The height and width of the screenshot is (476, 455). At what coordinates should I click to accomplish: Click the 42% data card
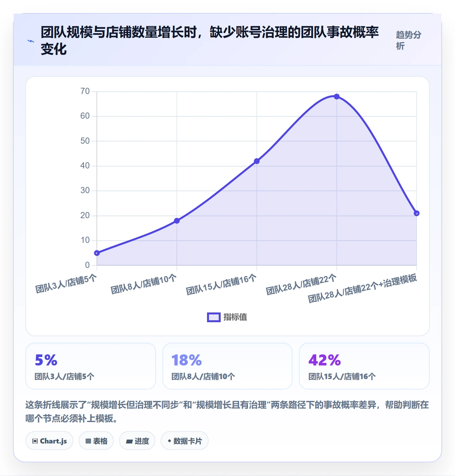[364, 366]
